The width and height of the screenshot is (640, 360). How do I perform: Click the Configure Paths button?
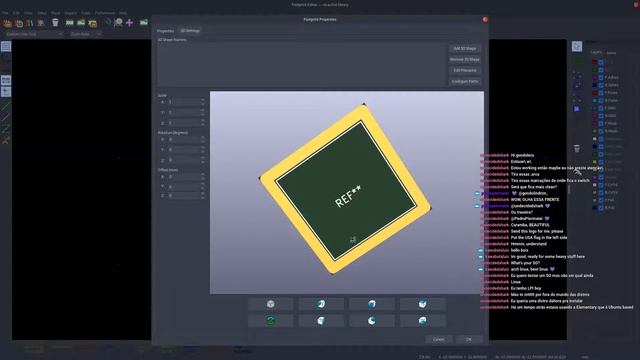click(x=464, y=82)
